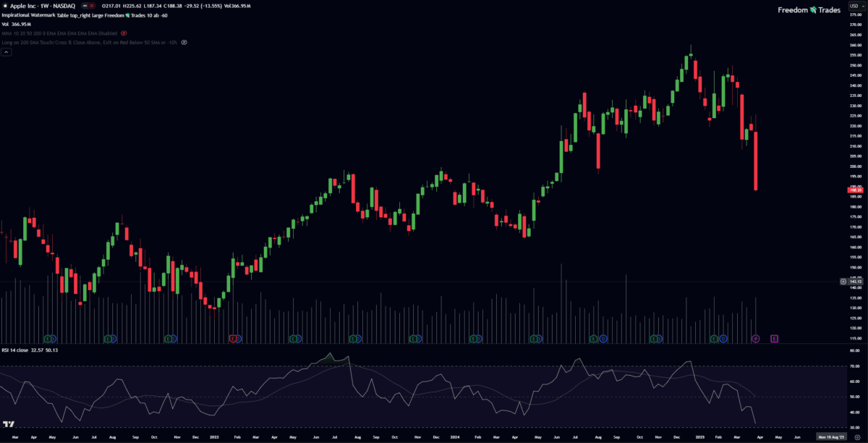This screenshot has width=868, height=443.
Task: Select the Inspirational Watermark indicator legend
Action: 85,15
